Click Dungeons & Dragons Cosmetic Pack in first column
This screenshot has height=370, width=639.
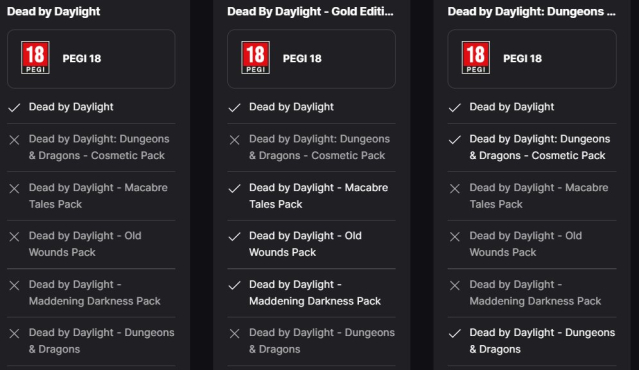(x=99, y=147)
